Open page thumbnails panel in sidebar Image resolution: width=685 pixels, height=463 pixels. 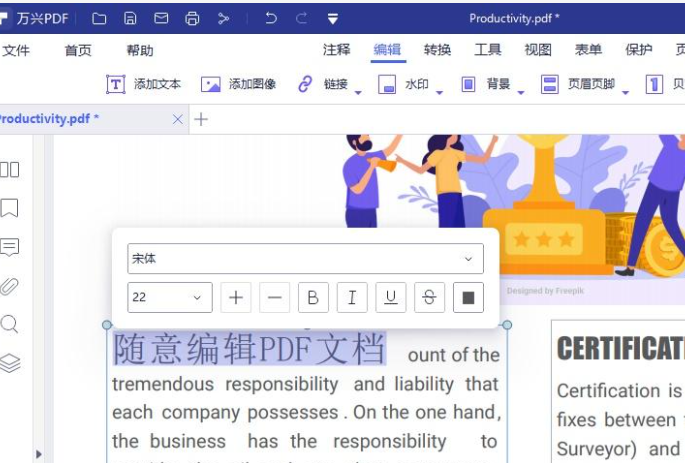click(x=10, y=169)
